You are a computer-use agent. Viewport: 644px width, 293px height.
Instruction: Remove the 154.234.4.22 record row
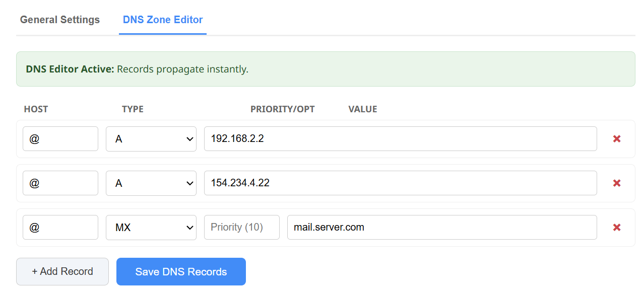click(616, 183)
